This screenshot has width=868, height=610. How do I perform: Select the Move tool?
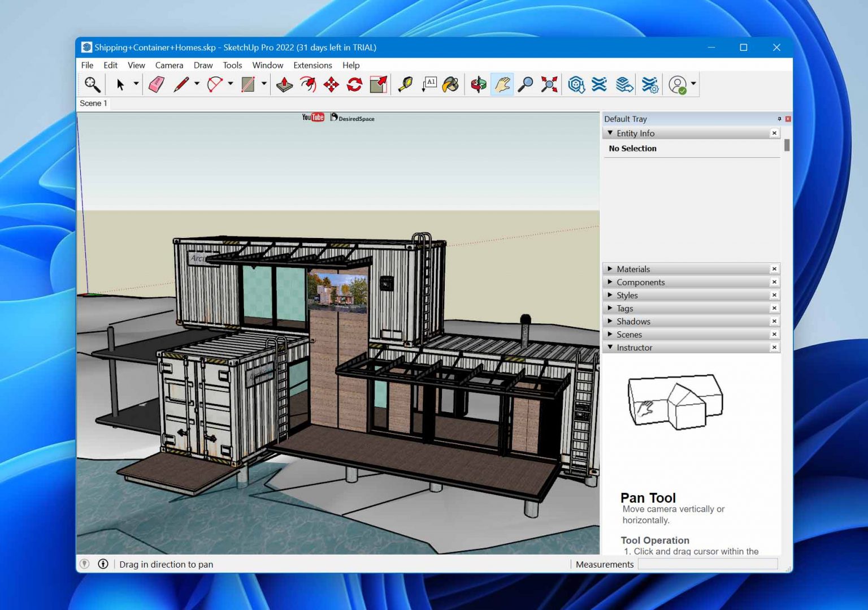(x=331, y=84)
